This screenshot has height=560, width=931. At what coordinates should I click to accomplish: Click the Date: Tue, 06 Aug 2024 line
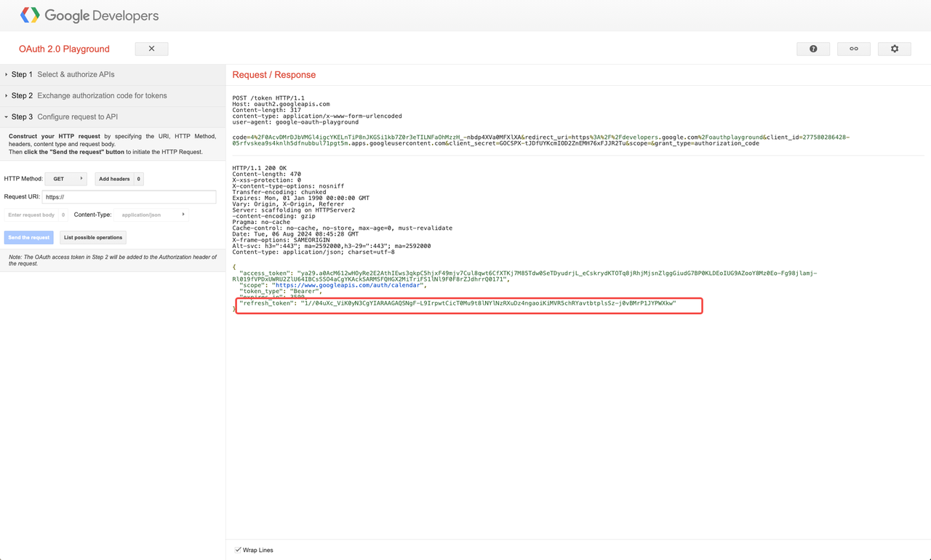(295, 234)
